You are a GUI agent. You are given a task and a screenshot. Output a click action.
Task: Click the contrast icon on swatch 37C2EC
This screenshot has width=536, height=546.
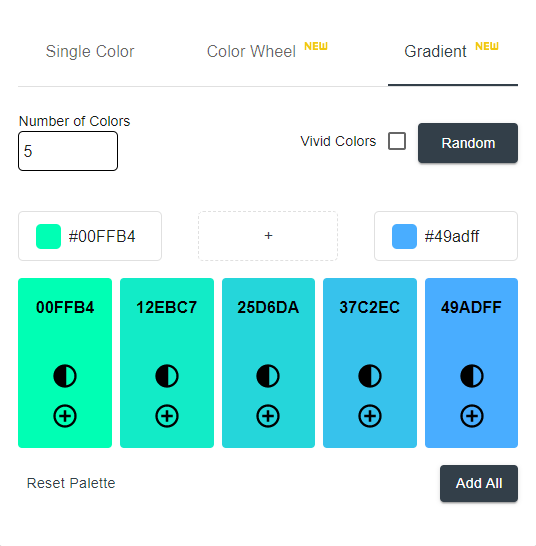pos(370,376)
